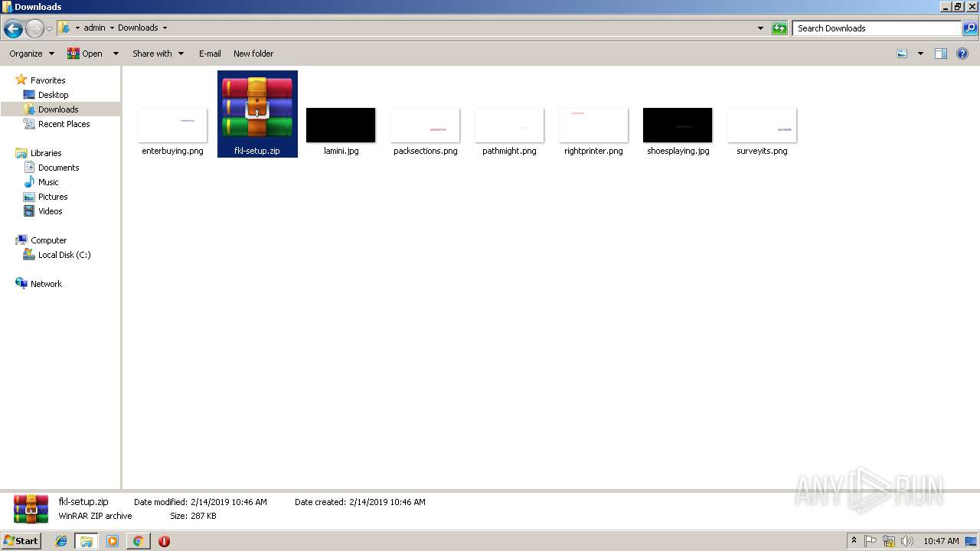Show hidden system tray icons

(x=854, y=541)
